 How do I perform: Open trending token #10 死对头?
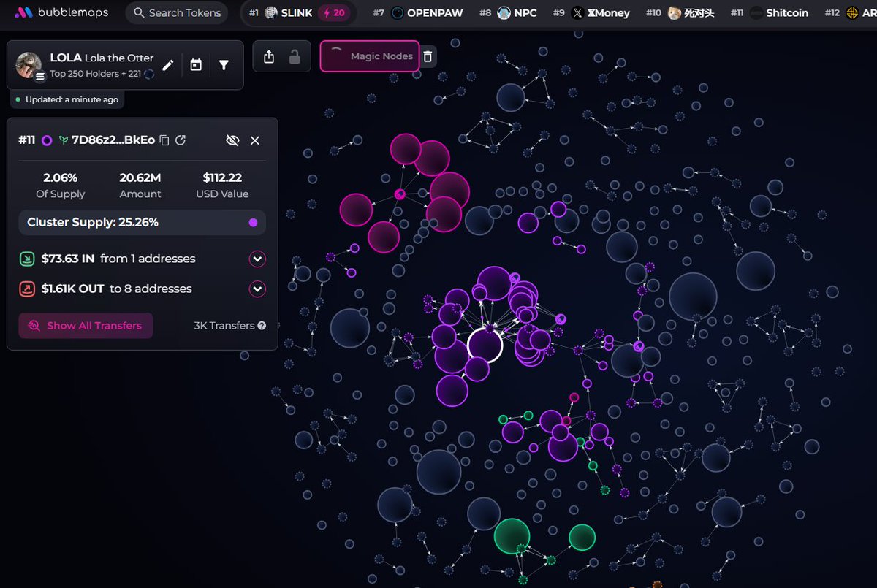click(x=680, y=12)
